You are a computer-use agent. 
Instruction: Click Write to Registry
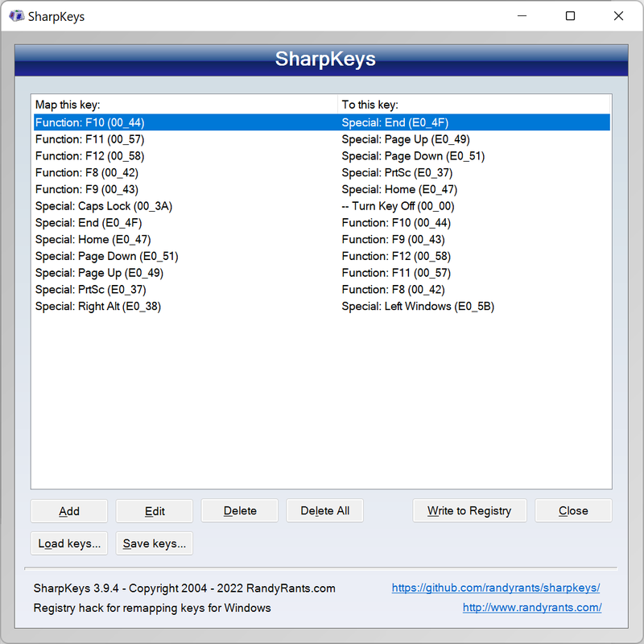[x=469, y=511]
